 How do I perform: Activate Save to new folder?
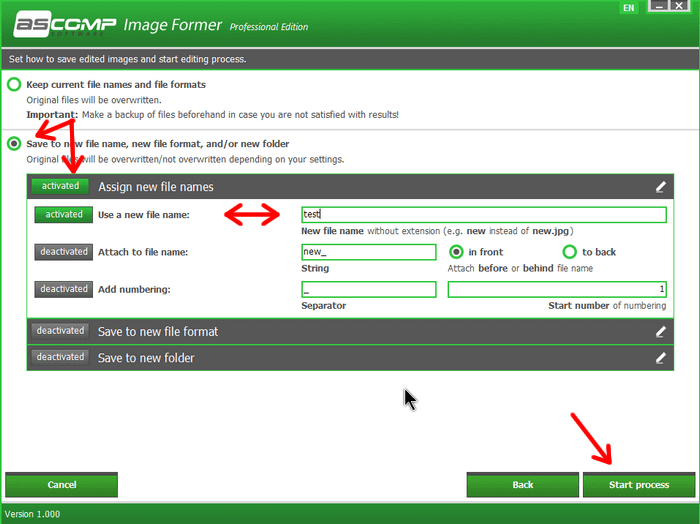(60, 357)
